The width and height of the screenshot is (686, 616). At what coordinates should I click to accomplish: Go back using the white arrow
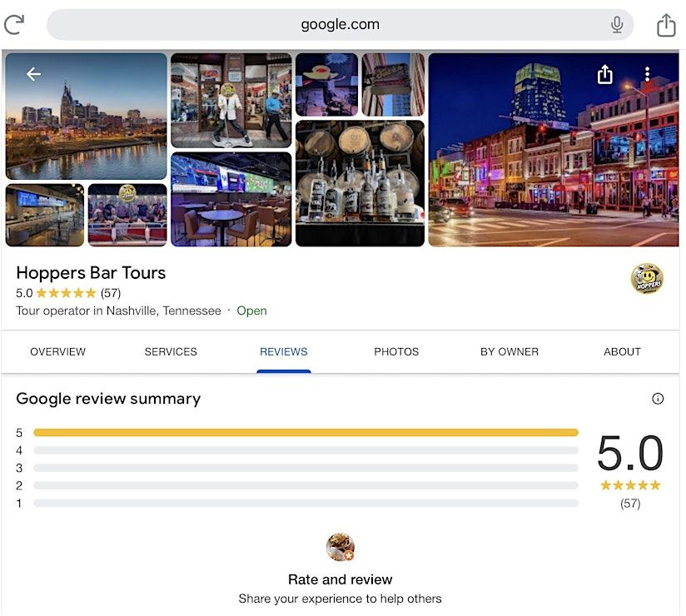33,74
